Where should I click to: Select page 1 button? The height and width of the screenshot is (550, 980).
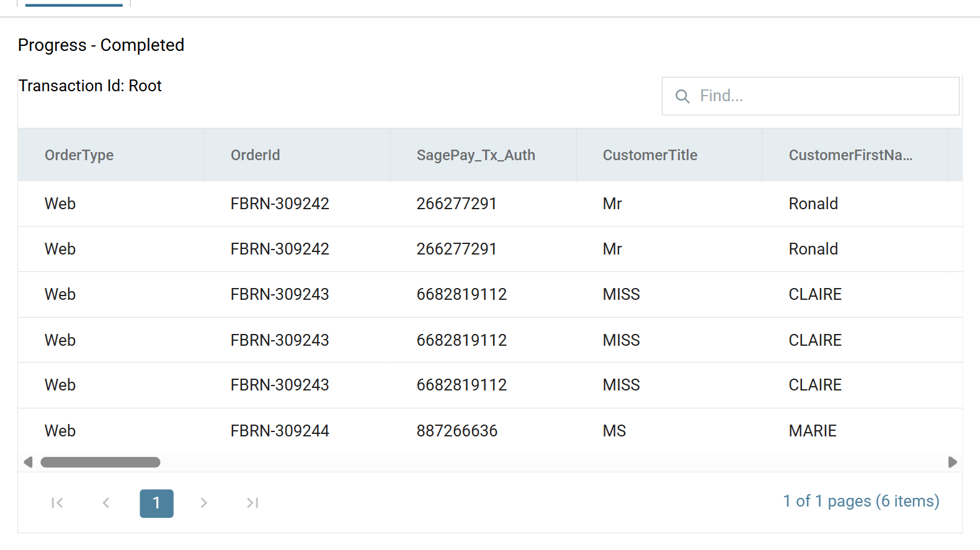pyautogui.click(x=156, y=503)
